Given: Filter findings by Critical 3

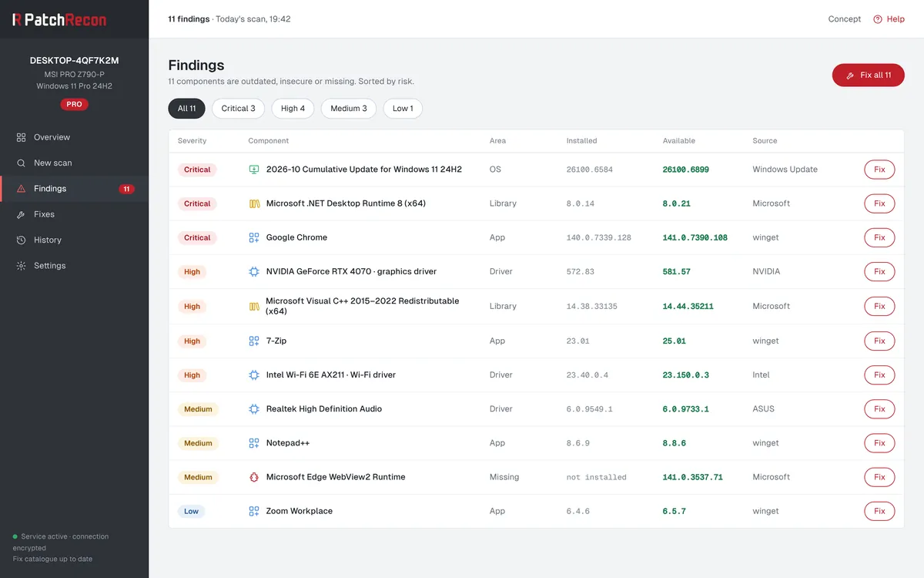Looking at the screenshot, I should (238, 109).
